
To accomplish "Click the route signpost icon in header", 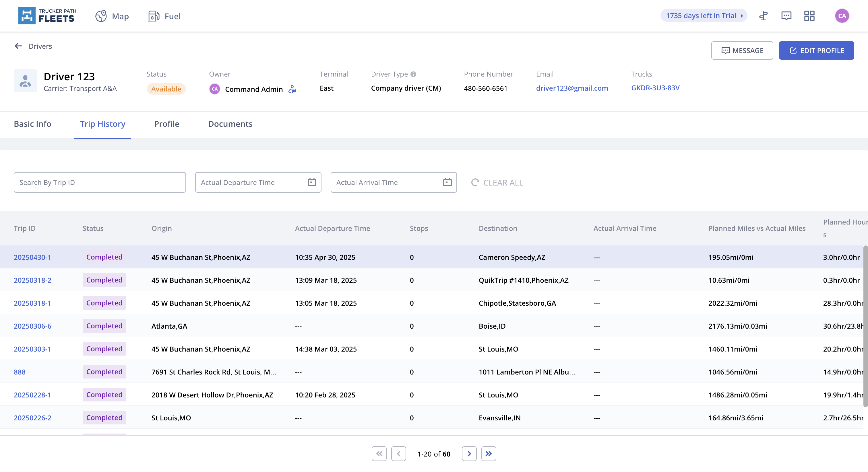I will pyautogui.click(x=763, y=16).
